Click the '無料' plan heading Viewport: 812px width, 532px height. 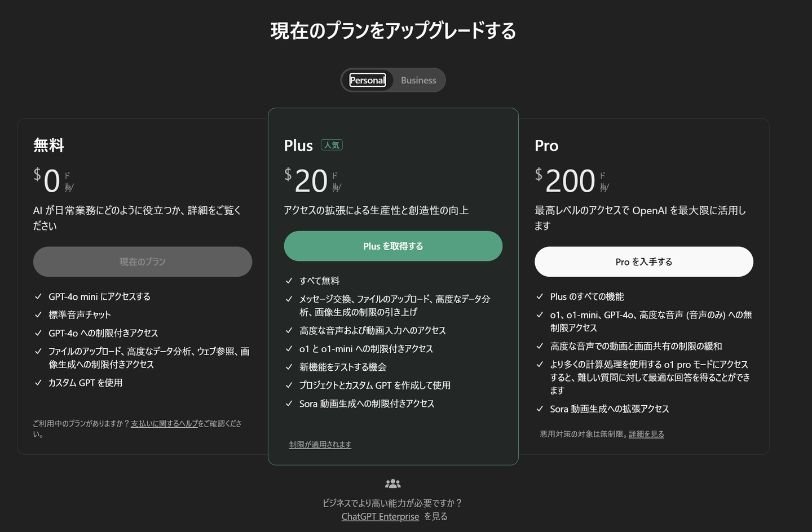(48, 145)
